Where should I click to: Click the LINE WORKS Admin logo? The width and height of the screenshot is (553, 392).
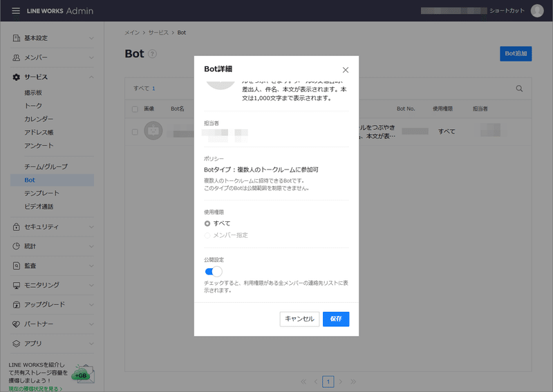(60, 11)
